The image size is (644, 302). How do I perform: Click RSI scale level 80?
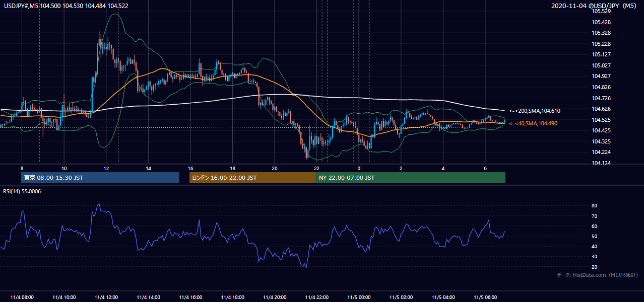click(x=595, y=206)
